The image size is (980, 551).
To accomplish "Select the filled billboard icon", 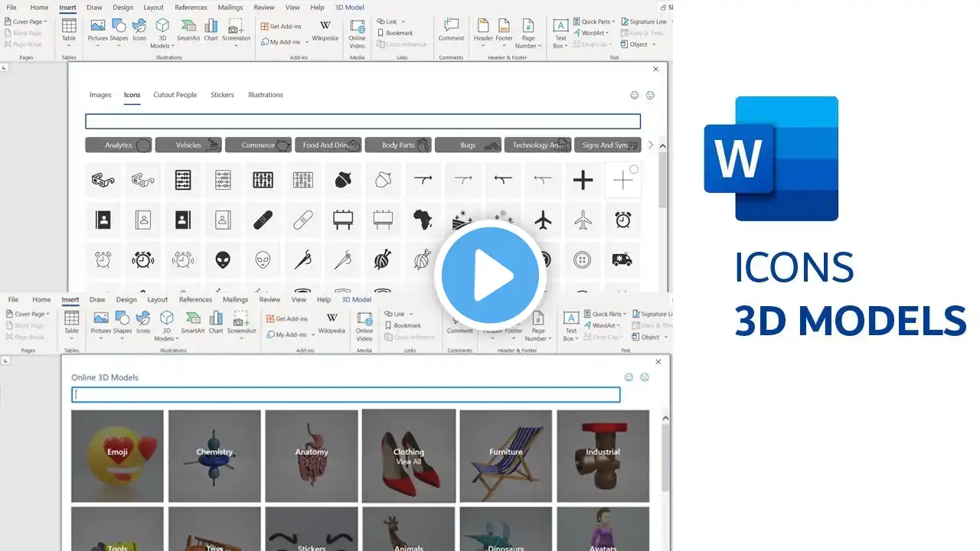I will point(343,220).
